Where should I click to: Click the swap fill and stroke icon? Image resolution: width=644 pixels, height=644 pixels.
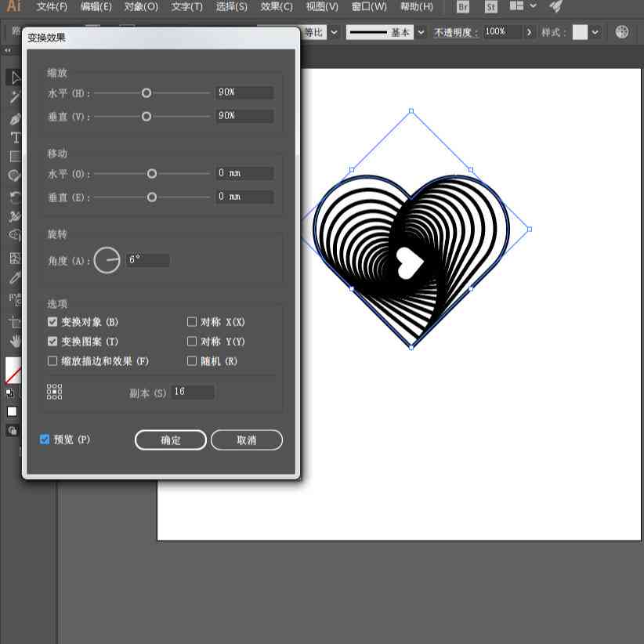click(x=9, y=393)
